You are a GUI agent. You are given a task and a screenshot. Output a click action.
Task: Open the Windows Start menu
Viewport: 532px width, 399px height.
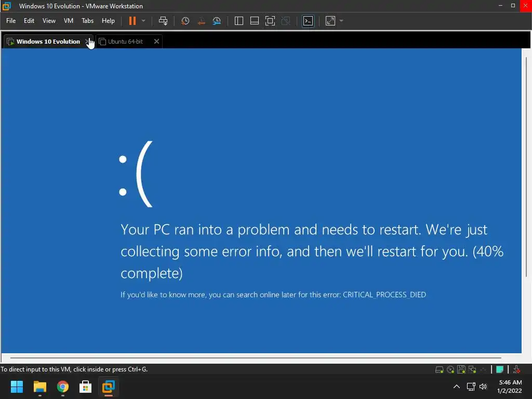pyautogui.click(x=17, y=387)
